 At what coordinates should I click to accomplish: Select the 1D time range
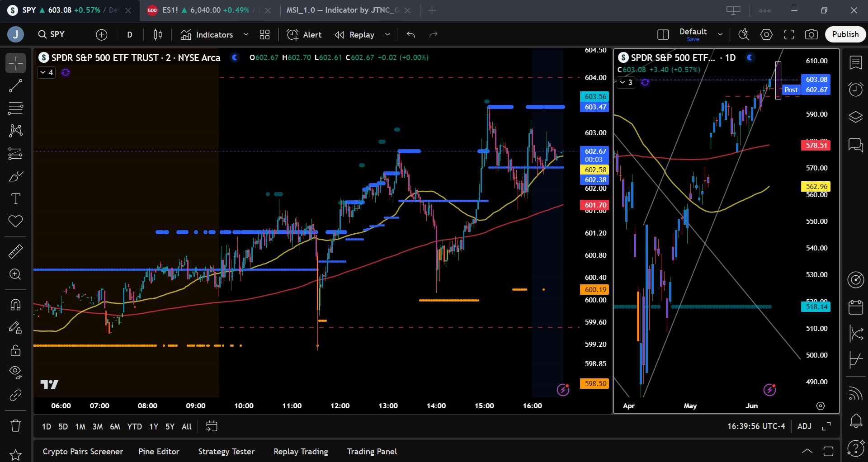(47, 426)
